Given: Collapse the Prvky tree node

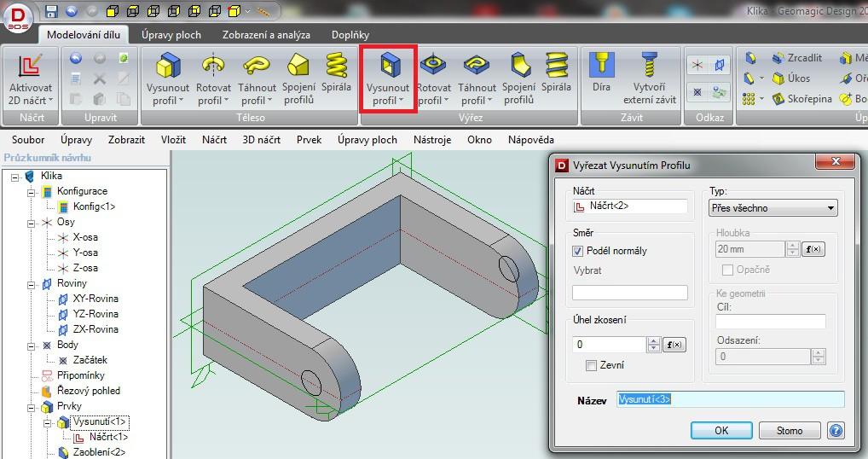Looking at the screenshot, I should [31, 408].
